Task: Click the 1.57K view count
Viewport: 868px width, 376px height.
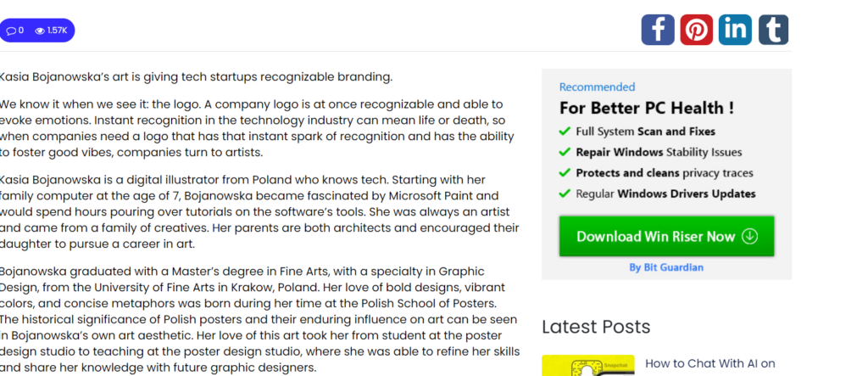Action: tap(57, 31)
